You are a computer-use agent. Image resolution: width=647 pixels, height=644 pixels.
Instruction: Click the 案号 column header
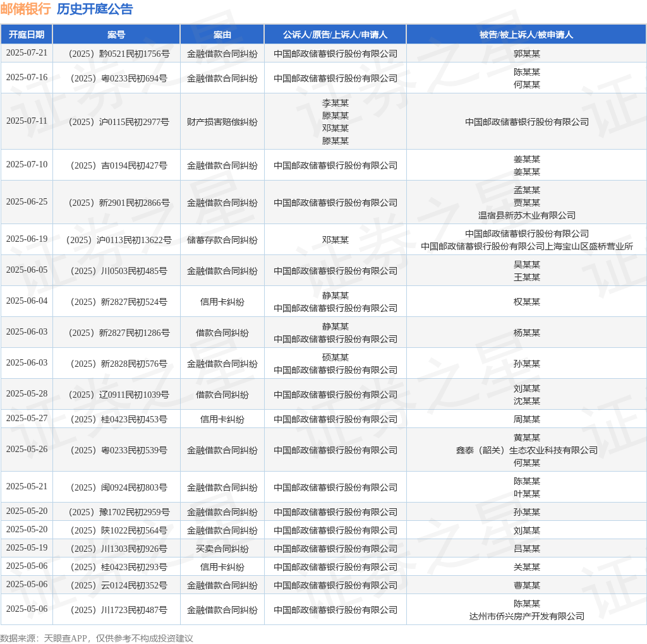116,35
